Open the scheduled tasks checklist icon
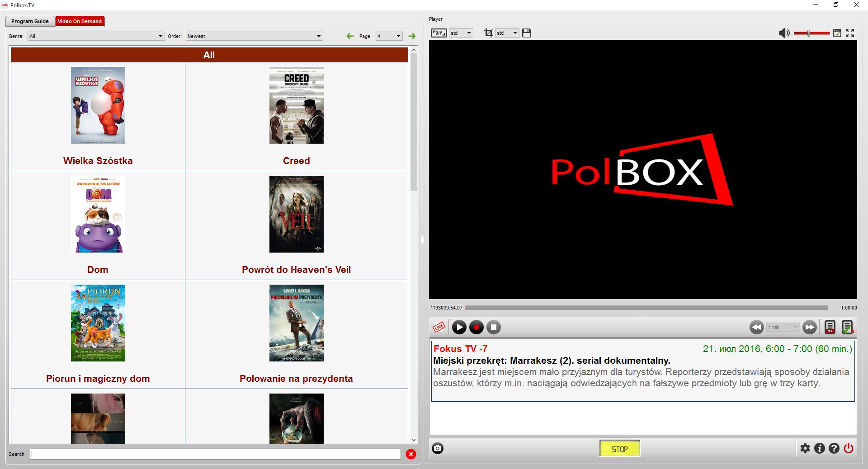This screenshot has height=469, width=868. point(847,327)
